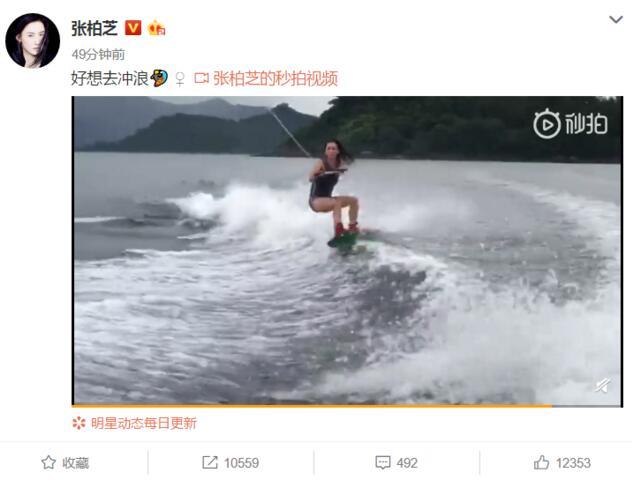
Task: Toggle the video mute speaker icon
Action: click(x=603, y=385)
